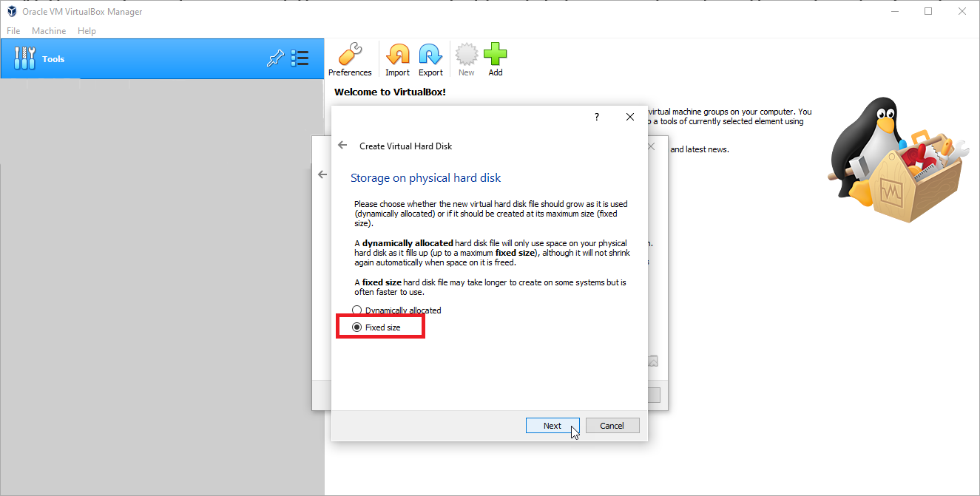Click the Next button

(x=552, y=426)
